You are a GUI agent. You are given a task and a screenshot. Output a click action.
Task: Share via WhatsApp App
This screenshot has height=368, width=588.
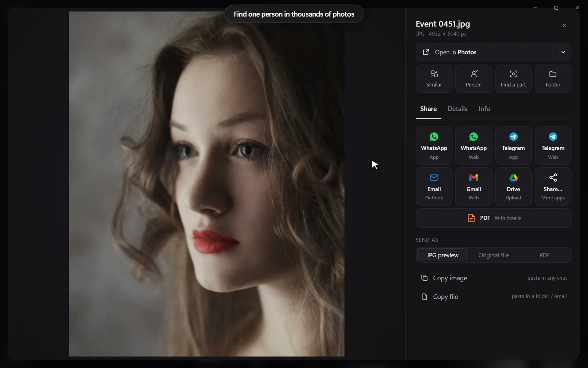point(434,145)
